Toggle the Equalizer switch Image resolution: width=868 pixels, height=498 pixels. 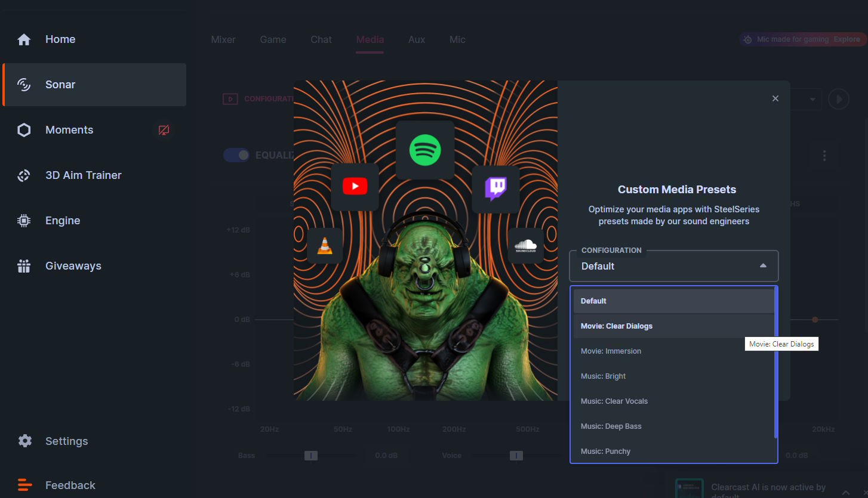point(236,155)
